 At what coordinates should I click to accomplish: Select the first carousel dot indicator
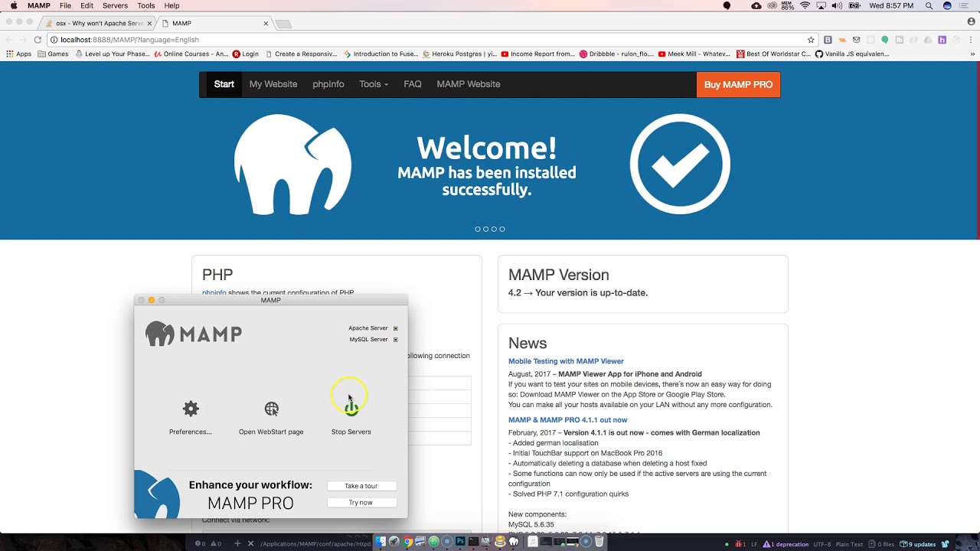coord(478,229)
